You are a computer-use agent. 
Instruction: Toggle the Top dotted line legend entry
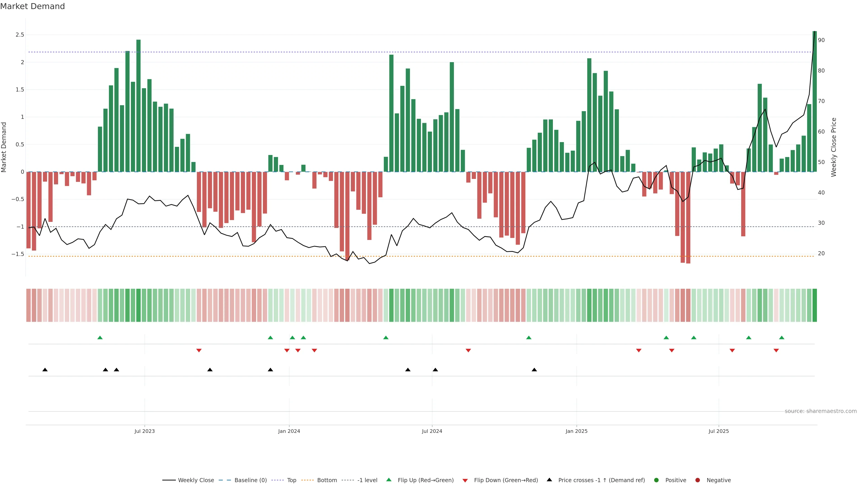tap(291, 480)
